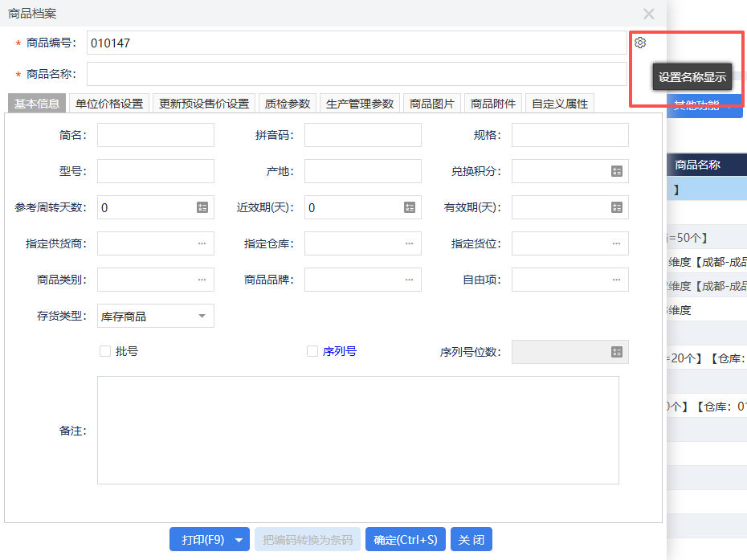Open the ellipsis picker for 商品类别

pos(204,279)
